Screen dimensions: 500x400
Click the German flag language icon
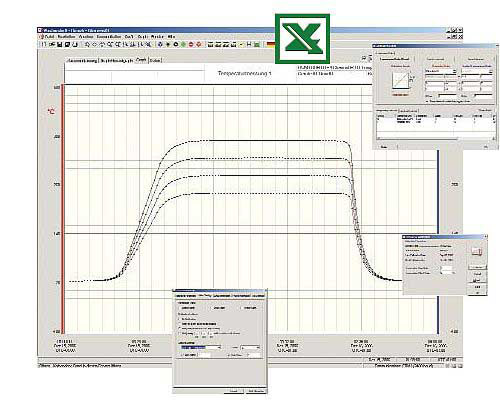[271, 44]
